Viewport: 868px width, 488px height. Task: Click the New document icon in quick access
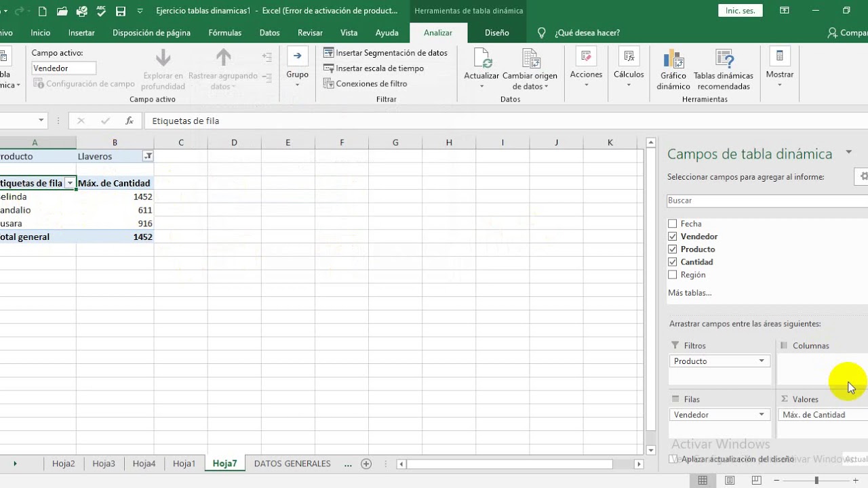click(43, 11)
